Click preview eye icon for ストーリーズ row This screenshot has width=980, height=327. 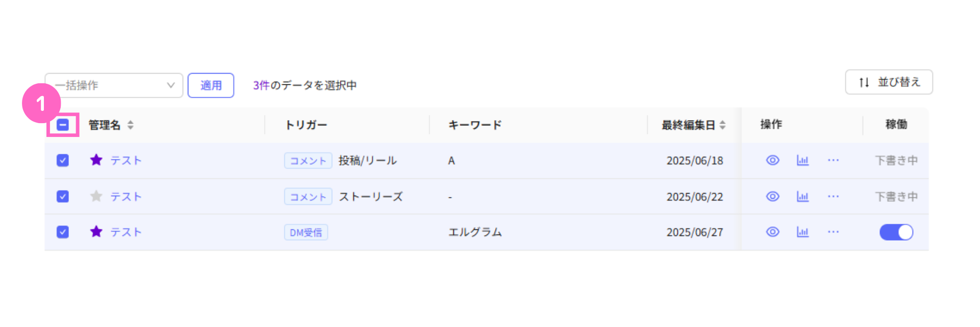point(773,196)
